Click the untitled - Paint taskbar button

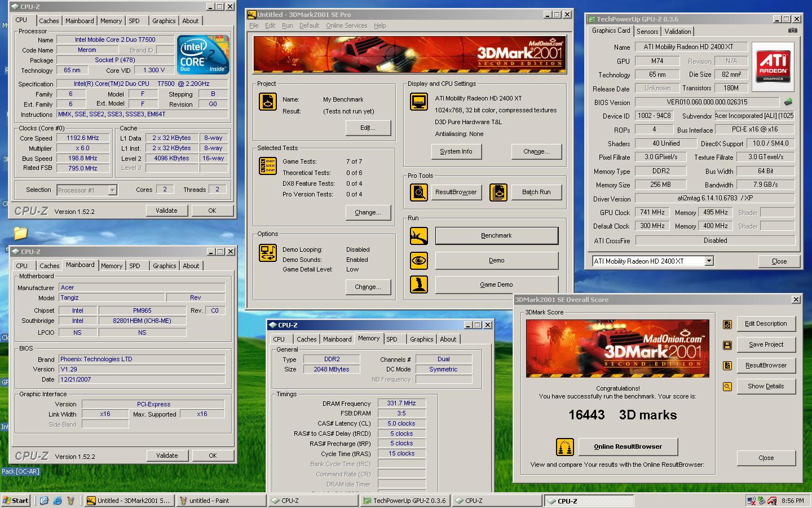pos(220,501)
